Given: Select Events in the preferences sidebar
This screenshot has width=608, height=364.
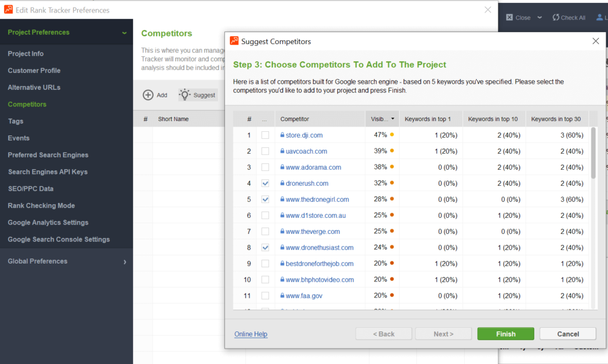Looking at the screenshot, I should [x=18, y=138].
